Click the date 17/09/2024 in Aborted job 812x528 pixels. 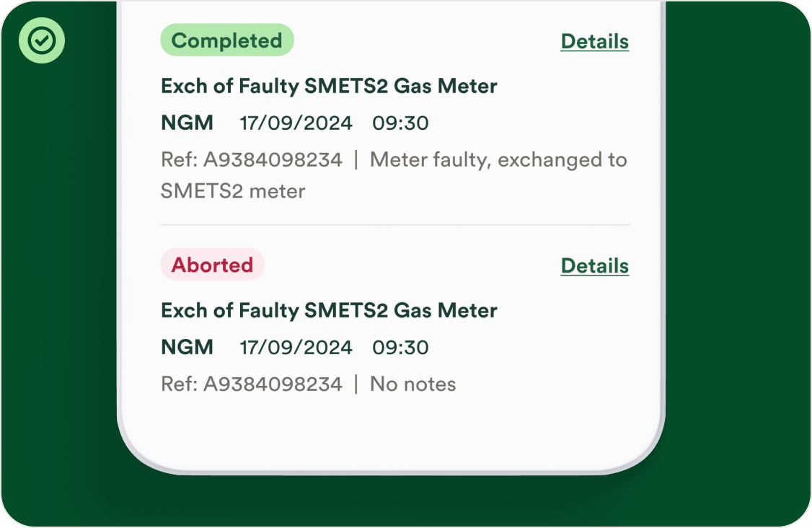(296, 348)
